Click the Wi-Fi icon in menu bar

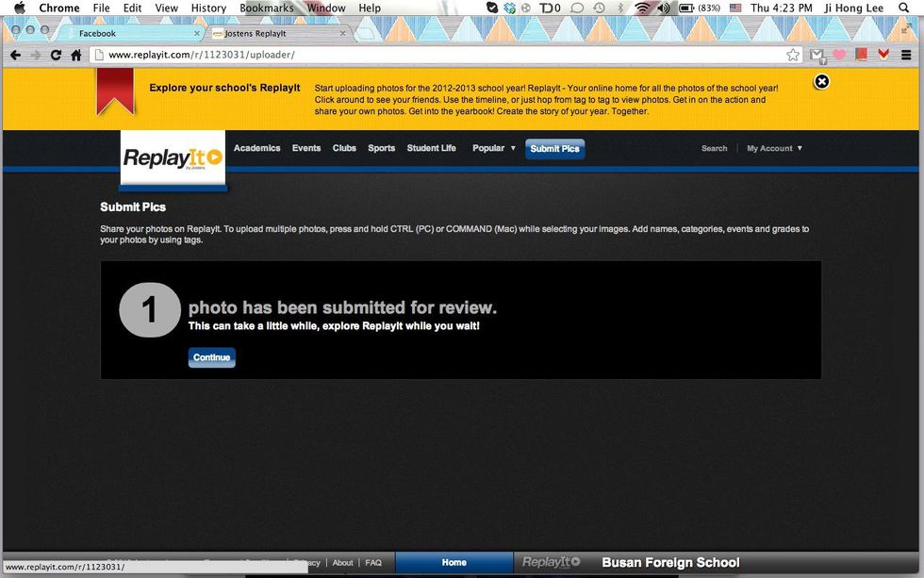click(x=643, y=8)
